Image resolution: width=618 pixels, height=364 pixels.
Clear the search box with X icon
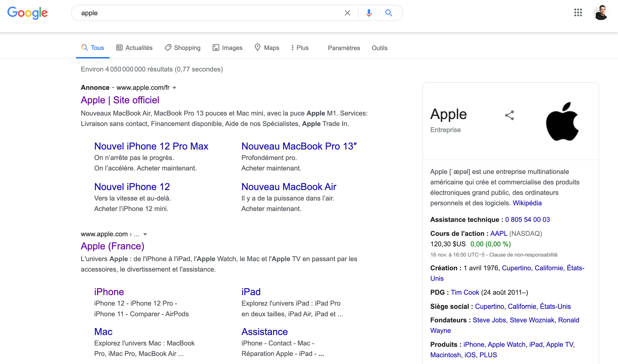pyautogui.click(x=347, y=13)
